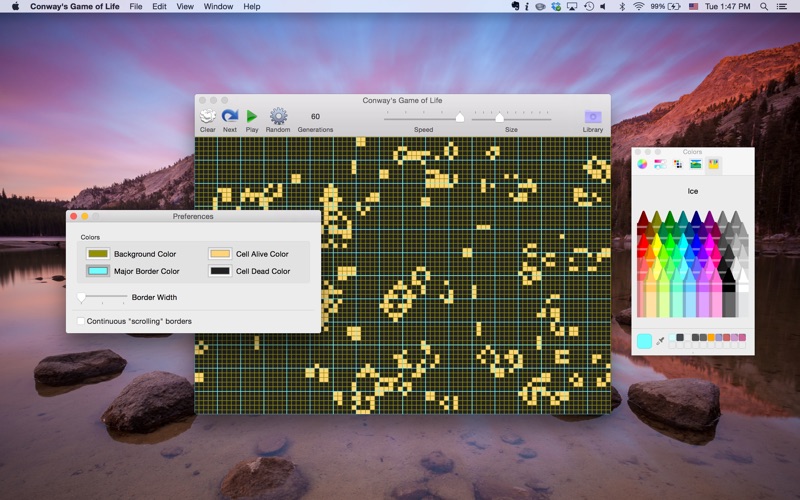800x500 pixels.
Task: Open the File menu
Action: [136, 6]
